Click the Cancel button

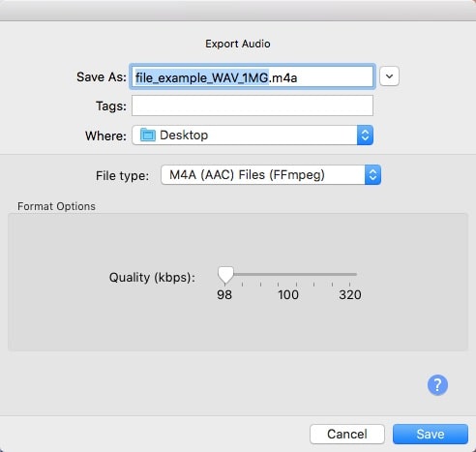pos(347,434)
